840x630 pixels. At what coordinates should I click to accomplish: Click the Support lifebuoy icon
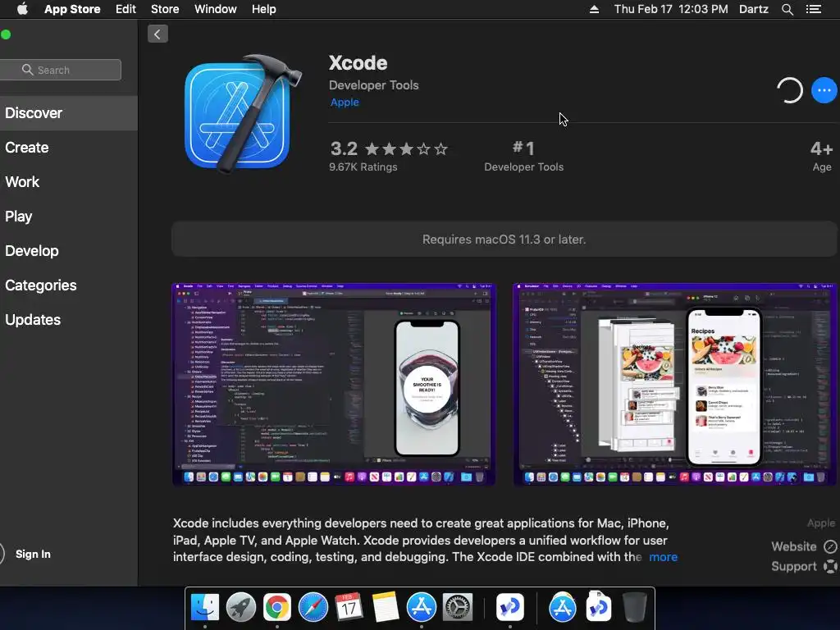click(x=830, y=566)
